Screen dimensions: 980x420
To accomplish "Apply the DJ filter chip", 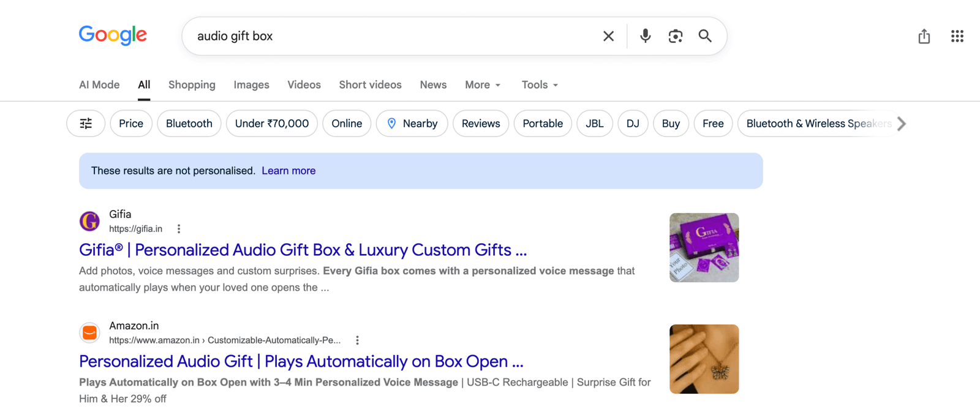I will click(633, 124).
